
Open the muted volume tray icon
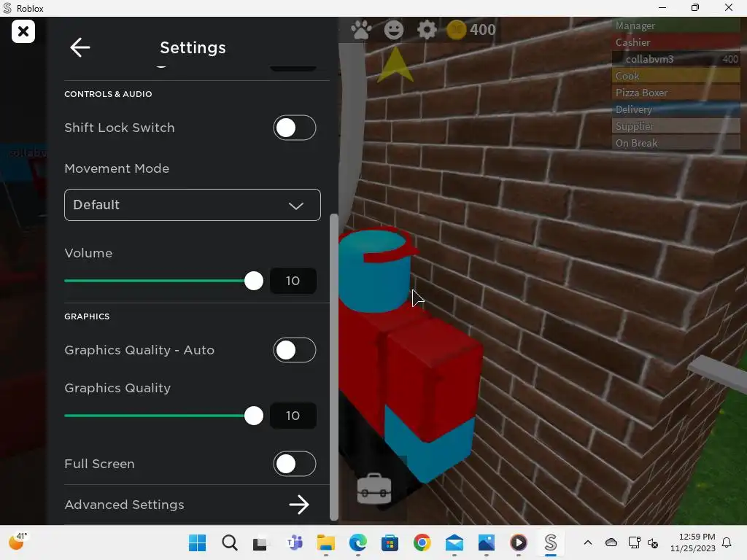click(653, 542)
